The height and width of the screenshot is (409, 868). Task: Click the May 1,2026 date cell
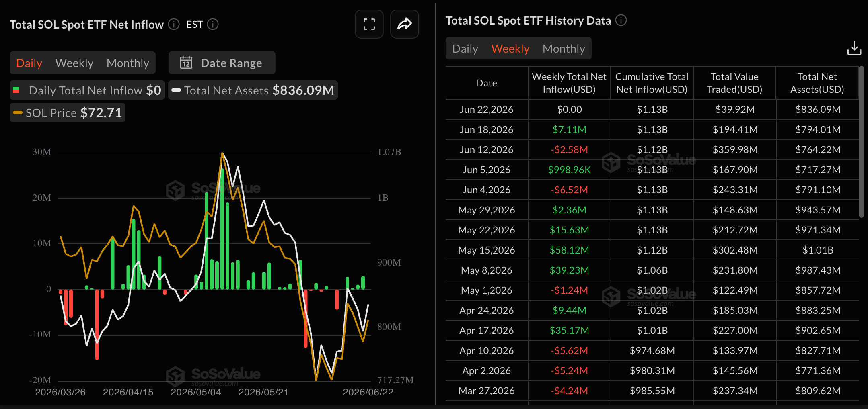(x=486, y=290)
